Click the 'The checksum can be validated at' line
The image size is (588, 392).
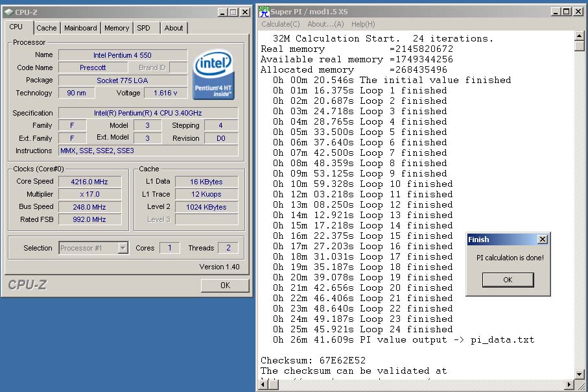354,371
